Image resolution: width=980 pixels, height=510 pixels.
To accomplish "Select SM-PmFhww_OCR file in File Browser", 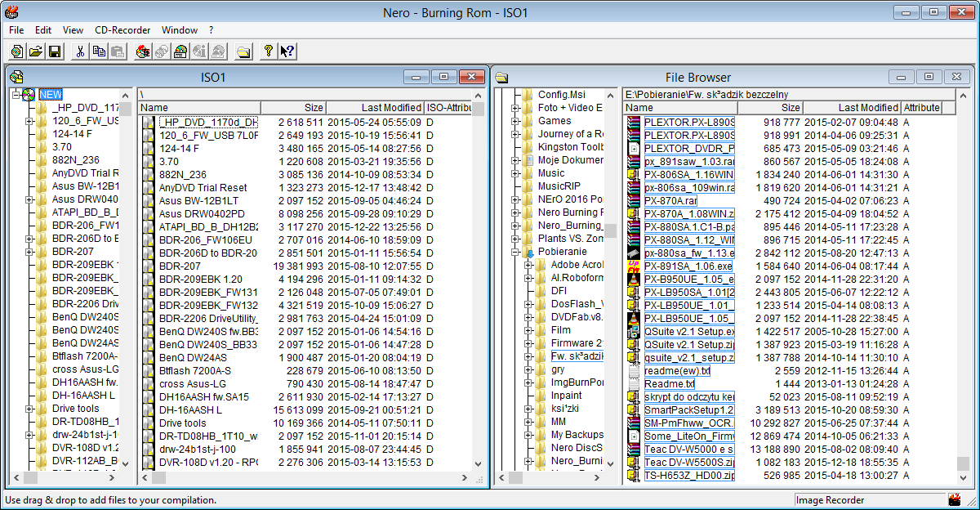I will (x=689, y=423).
